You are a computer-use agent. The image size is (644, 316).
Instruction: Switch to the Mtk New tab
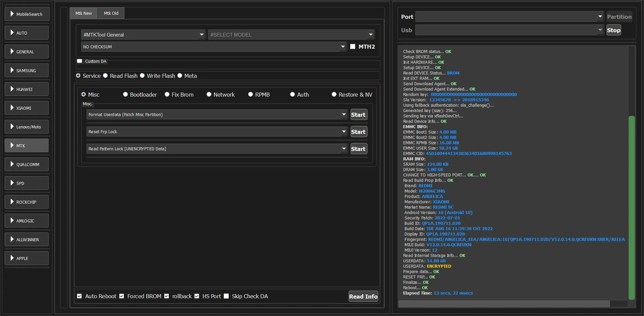tap(84, 13)
